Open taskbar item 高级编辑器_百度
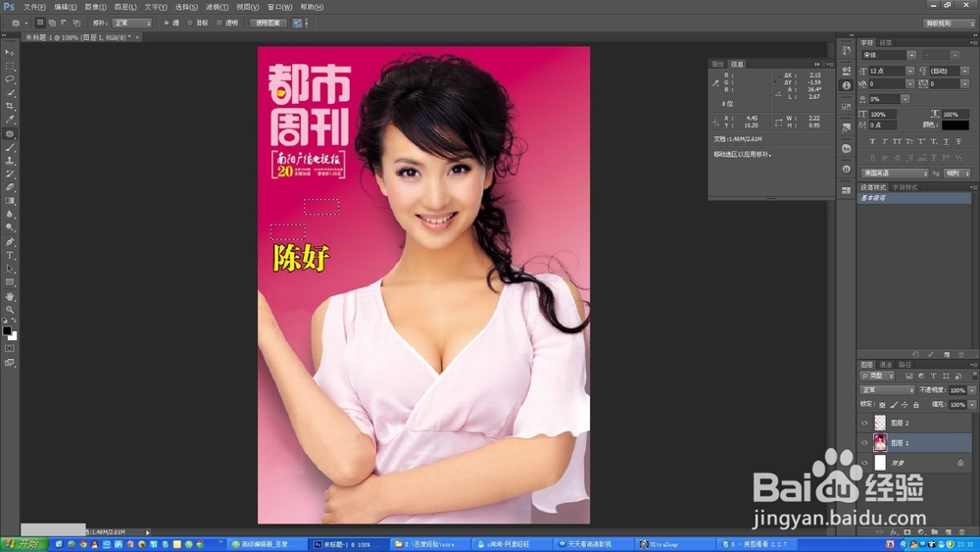Image resolution: width=980 pixels, height=552 pixels. [x=267, y=544]
